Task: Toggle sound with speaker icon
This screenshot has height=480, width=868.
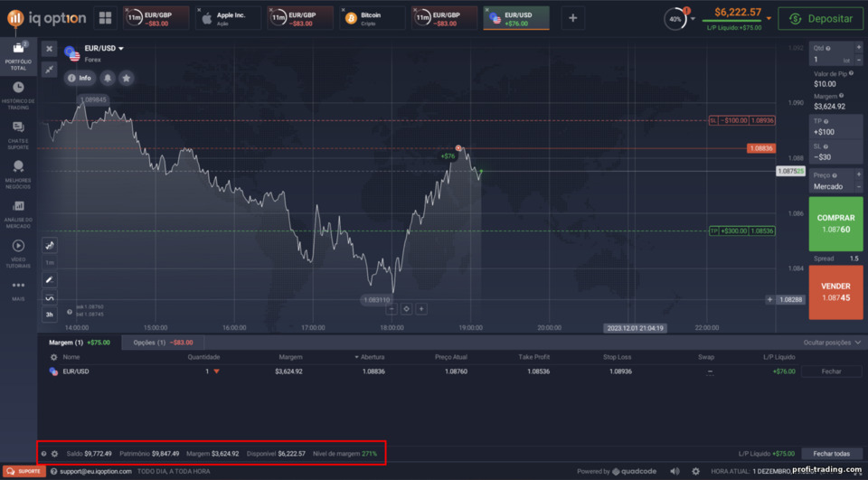Action: (675, 471)
